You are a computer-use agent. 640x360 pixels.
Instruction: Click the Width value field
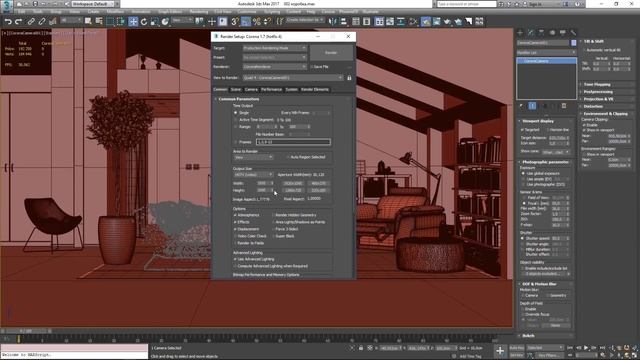tap(262, 183)
